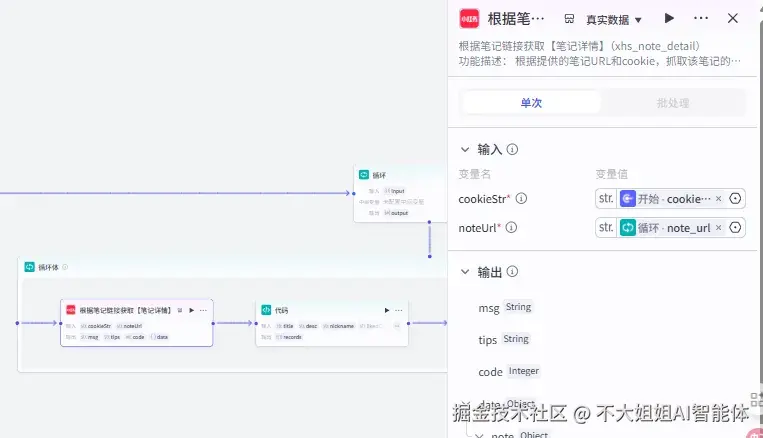Screen dimensions: 763x438
Task: Click the bottom output port of the 循环 node
Action: pos(429,222)
